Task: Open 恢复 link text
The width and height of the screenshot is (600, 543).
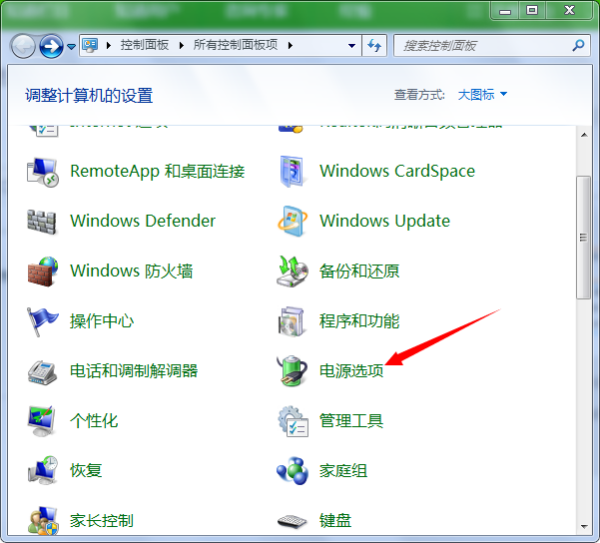Action: (86, 471)
